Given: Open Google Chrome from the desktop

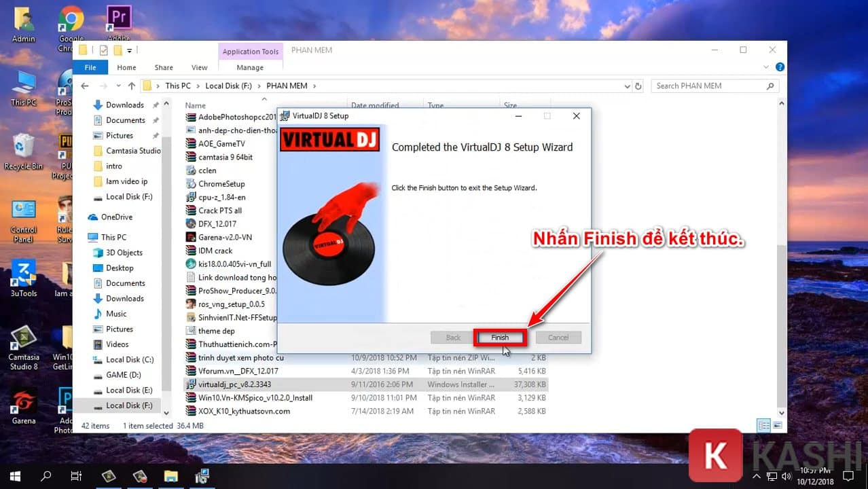Looking at the screenshot, I should coord(71,17).
